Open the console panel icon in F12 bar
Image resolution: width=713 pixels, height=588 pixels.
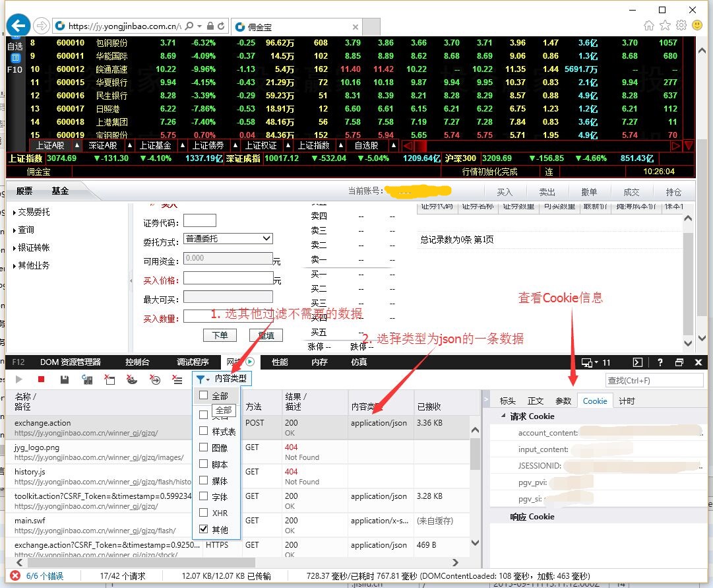(638, 362)
